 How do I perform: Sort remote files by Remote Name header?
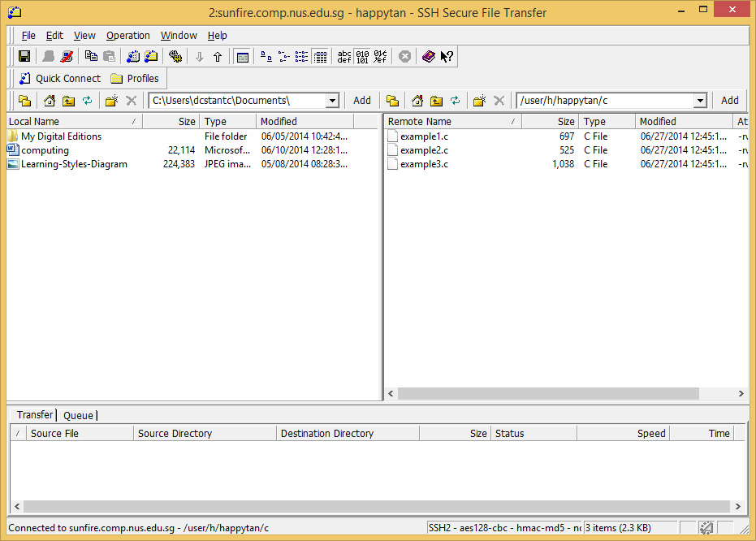pyautogui.click(x=454, y=122)
